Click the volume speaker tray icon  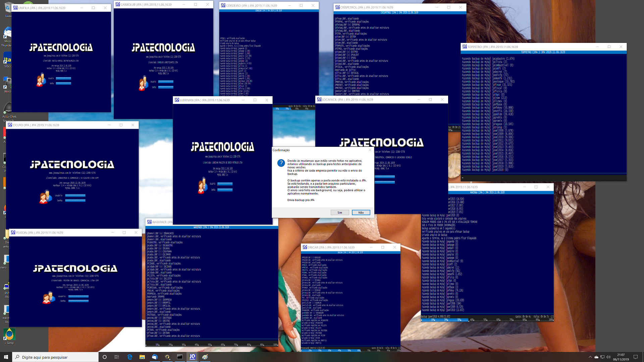coord(608,357)
